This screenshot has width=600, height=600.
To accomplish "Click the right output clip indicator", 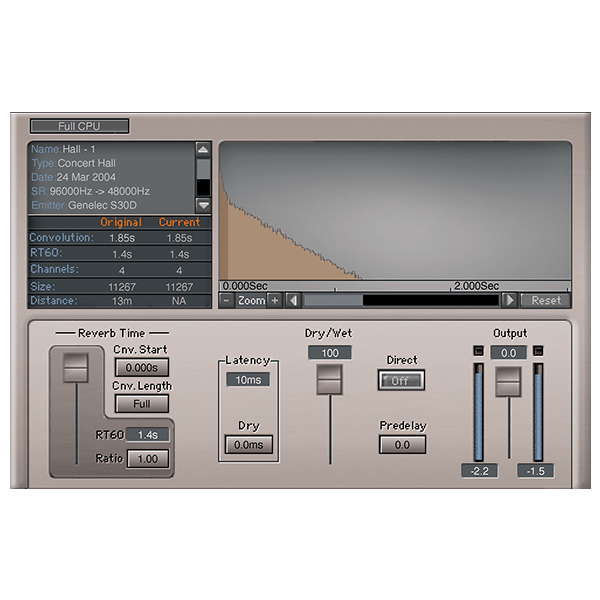I will coord(538,351).
